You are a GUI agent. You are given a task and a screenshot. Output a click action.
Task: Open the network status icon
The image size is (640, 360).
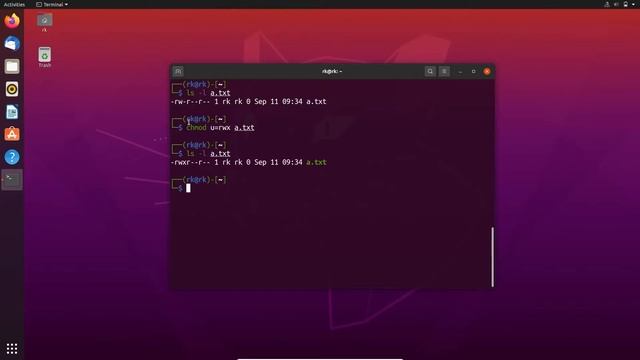[x=607, y=4]
